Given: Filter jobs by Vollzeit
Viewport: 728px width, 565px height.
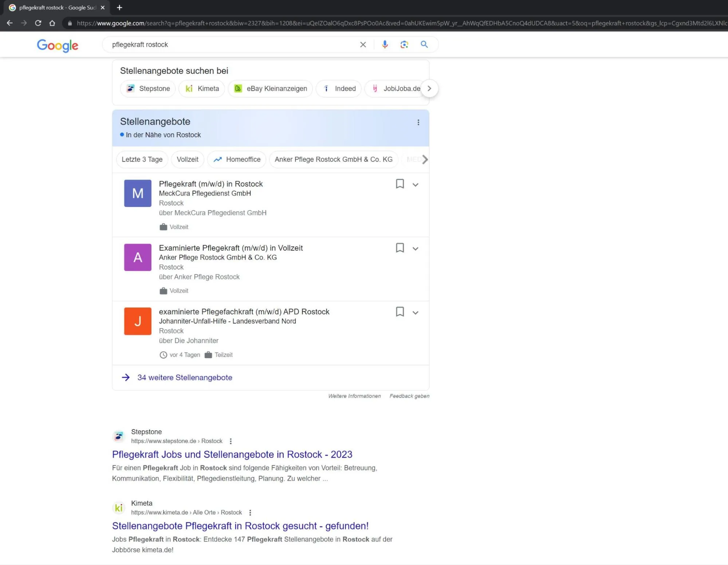Looking at the screenshot, I should click(x=188, y=160).
